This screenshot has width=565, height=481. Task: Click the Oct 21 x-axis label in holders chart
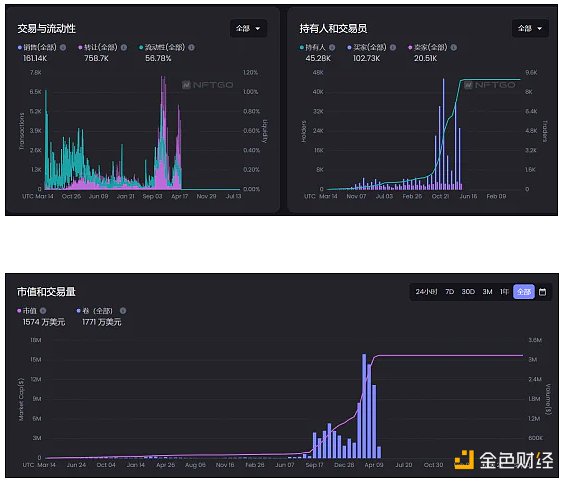[x=440, y=196]
